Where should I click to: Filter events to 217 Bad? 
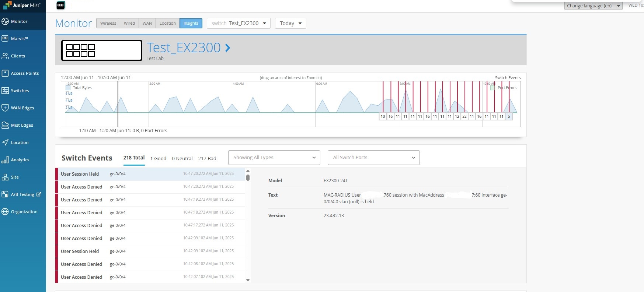pyautogui.click(x=207, y=159)
